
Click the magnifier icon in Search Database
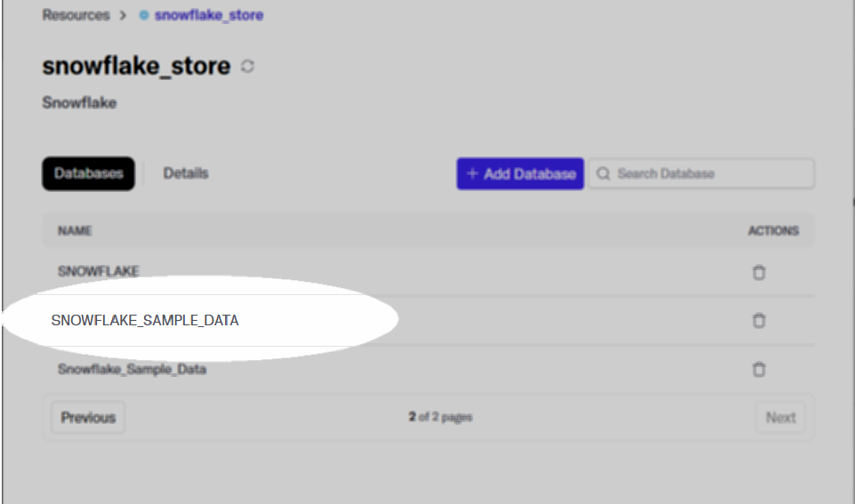tap(603, 174)
